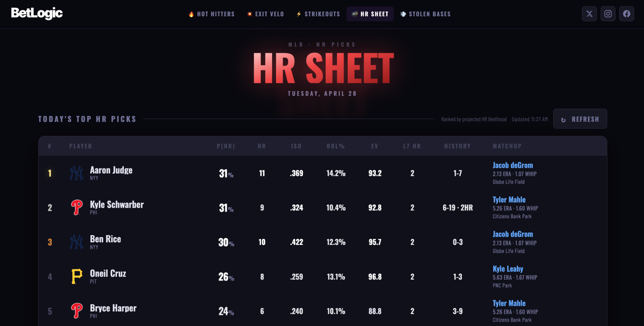Image resolution: width=644 pixels, height=326 pixels.
Task: Go to the Strikeouts tab
Action: click(318, 14)
